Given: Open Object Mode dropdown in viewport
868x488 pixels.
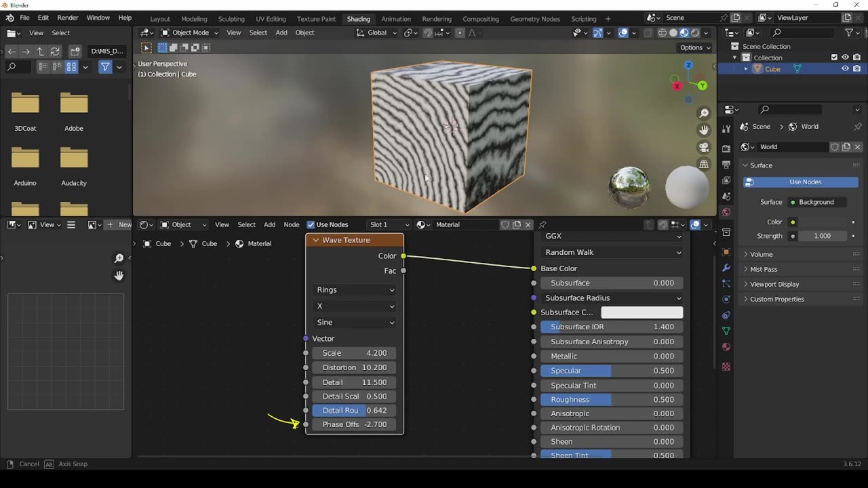Looking at the screenshot, I should tap(189, 33).
